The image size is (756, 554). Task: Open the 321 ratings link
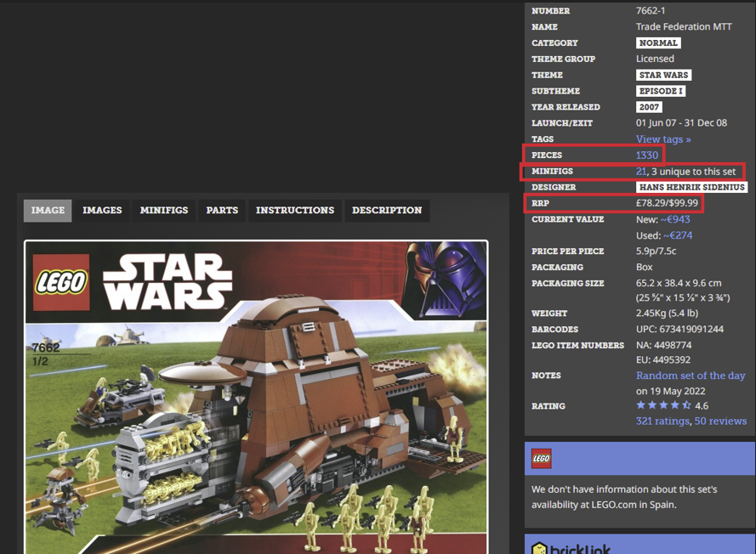[662, 421]
